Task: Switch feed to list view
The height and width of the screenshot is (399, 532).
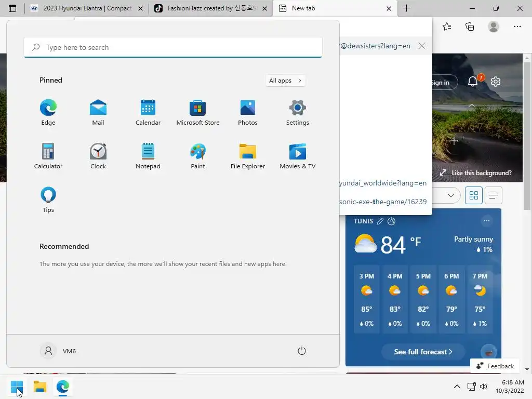Action: tap(494, 195)
